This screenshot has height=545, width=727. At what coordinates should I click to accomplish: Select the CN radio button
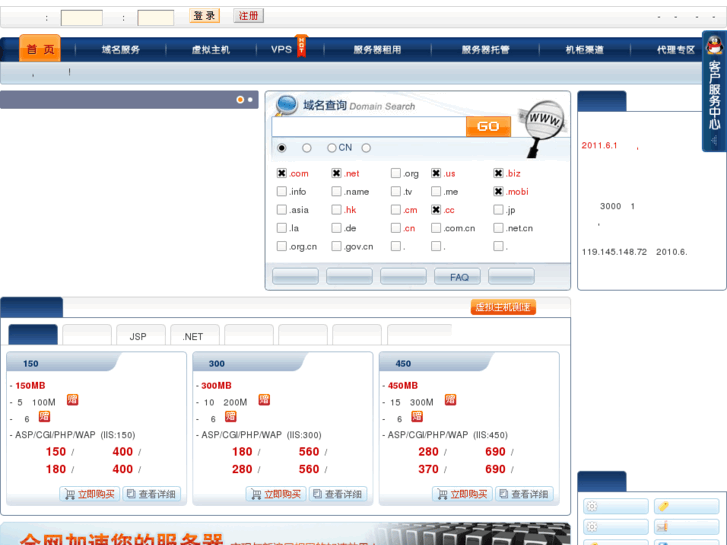tap(332, 148)
